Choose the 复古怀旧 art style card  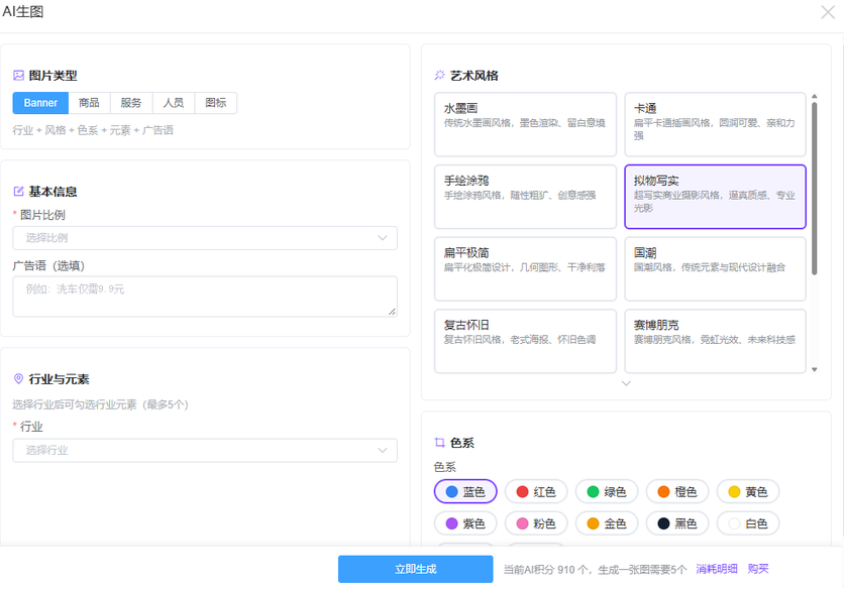525,341
